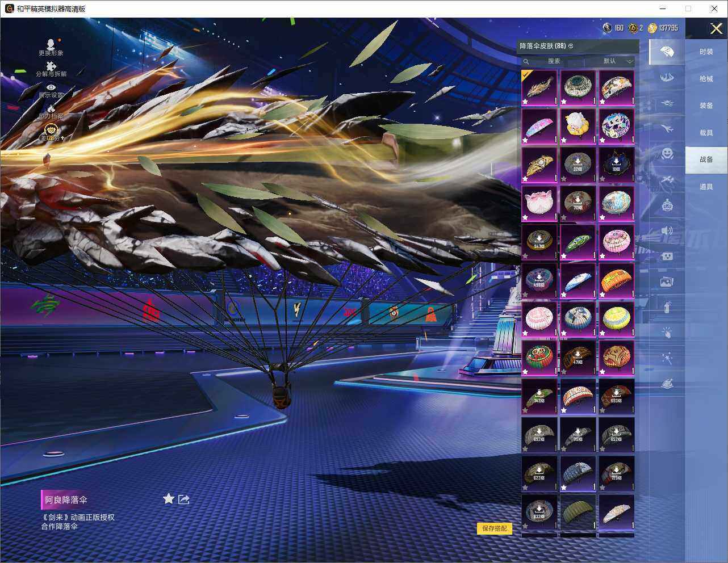The image size is (728, 563).
Task: Click the search field in skin list
Action: point(554,61)
